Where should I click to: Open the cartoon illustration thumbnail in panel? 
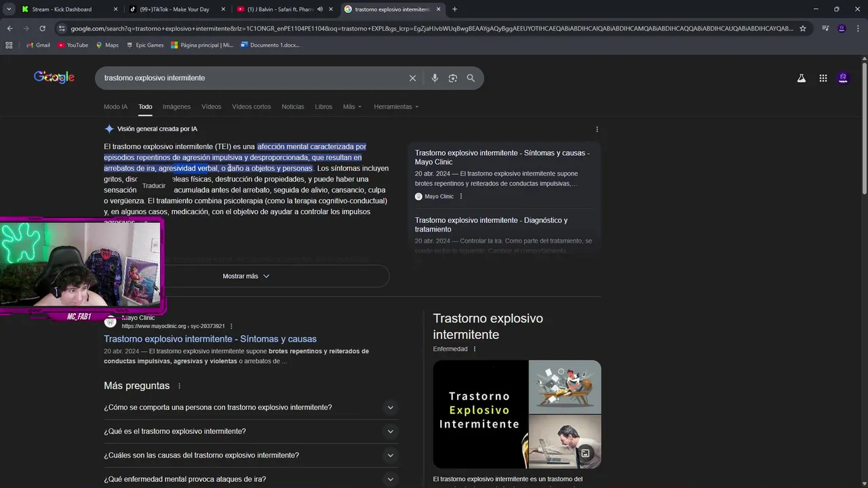tap(565, 386)
